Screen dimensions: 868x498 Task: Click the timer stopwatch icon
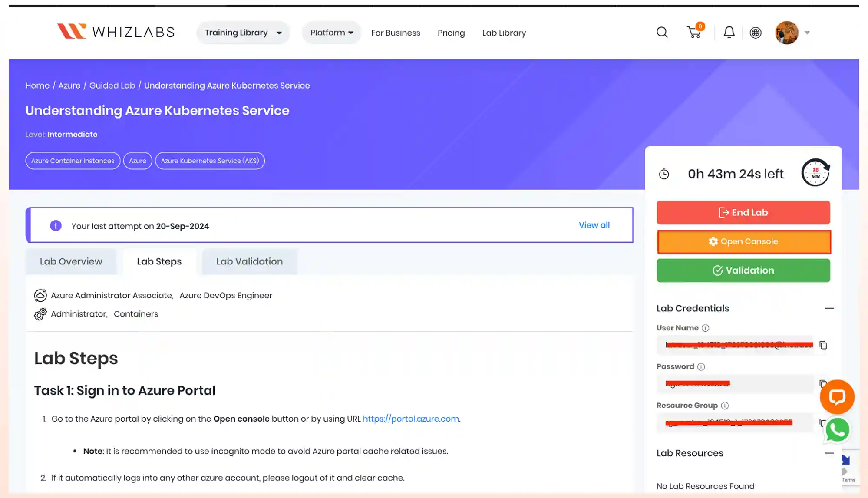(x=664, y=174)
